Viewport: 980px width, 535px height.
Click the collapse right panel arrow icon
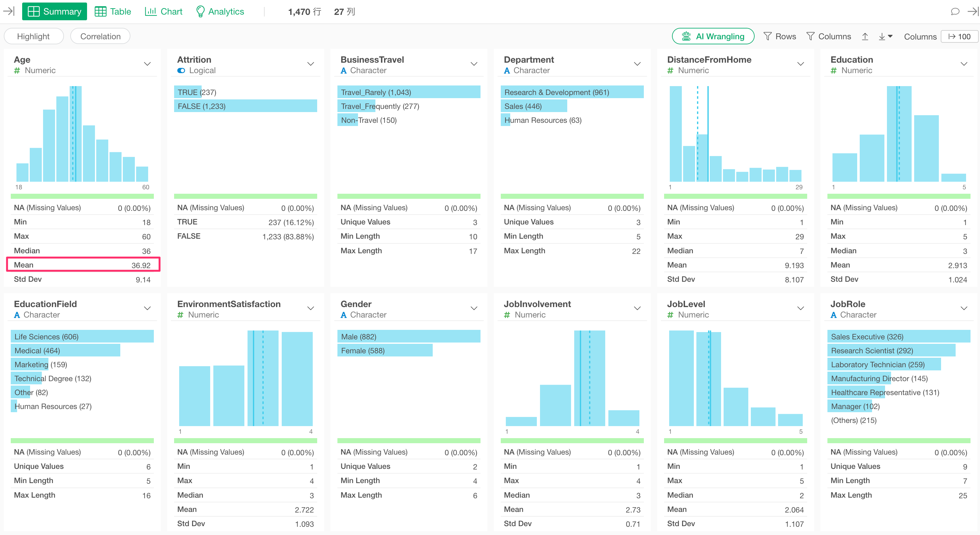972,11
